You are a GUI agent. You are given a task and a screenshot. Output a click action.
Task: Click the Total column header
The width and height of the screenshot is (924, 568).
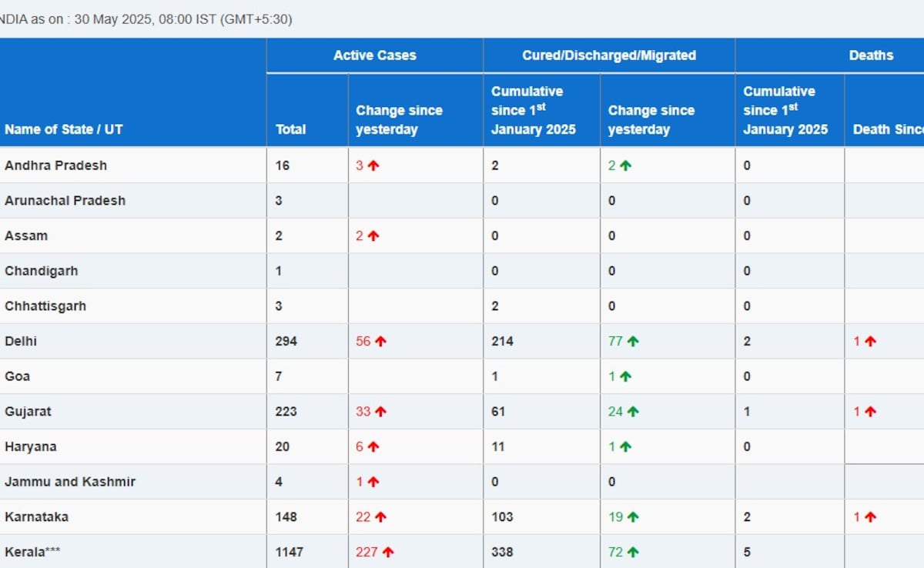pyautogui.click(x=290, y=129)
